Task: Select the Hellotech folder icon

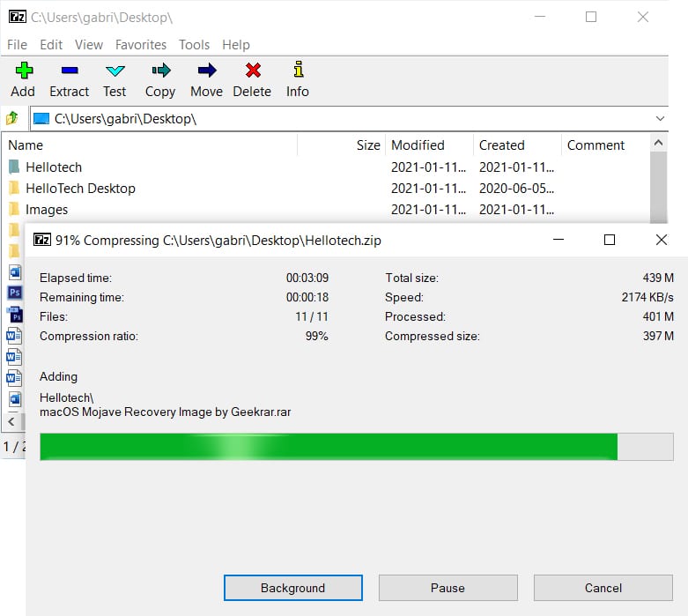Action: [x=14, y=167]
